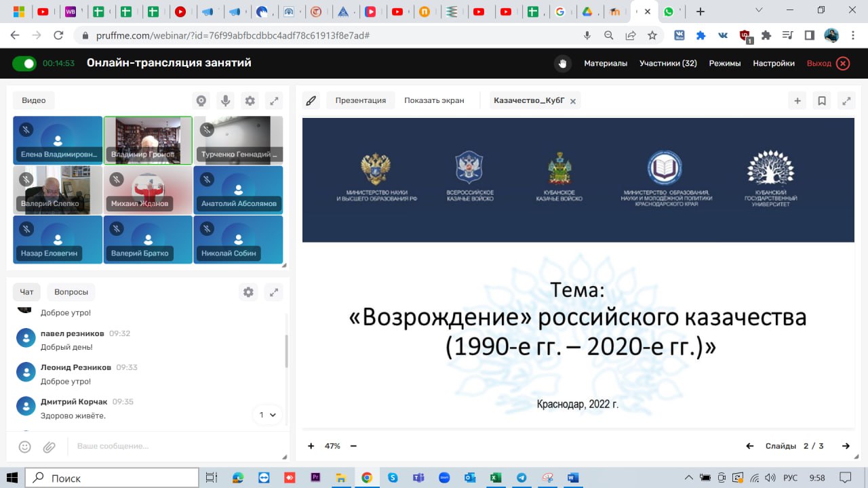Click chat user павел резников
868x488 pixels.
pos(73,333)
